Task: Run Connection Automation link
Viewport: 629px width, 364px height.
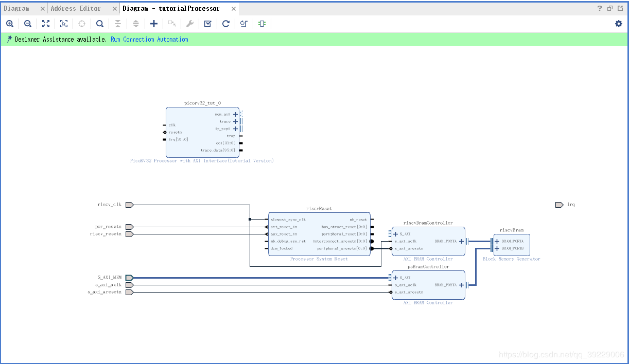Action: [x=149, y=39]
